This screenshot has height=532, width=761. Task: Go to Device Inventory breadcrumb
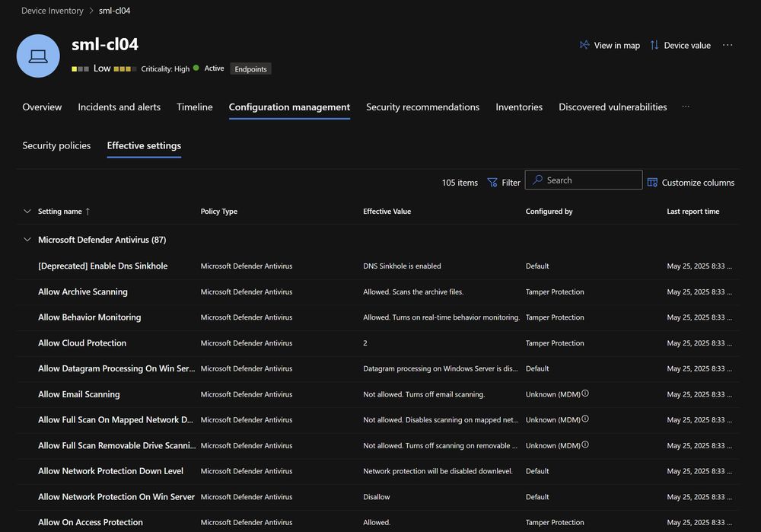[53, 11]
